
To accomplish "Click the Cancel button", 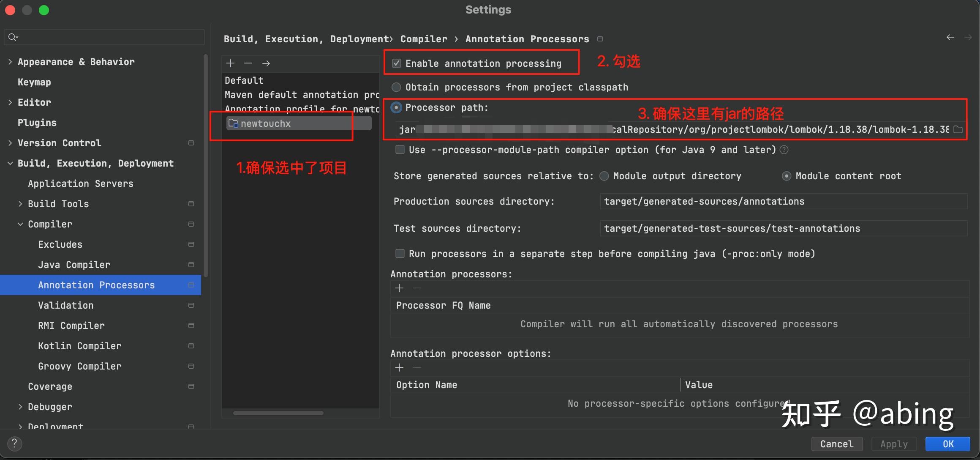I will pos(837,444).
